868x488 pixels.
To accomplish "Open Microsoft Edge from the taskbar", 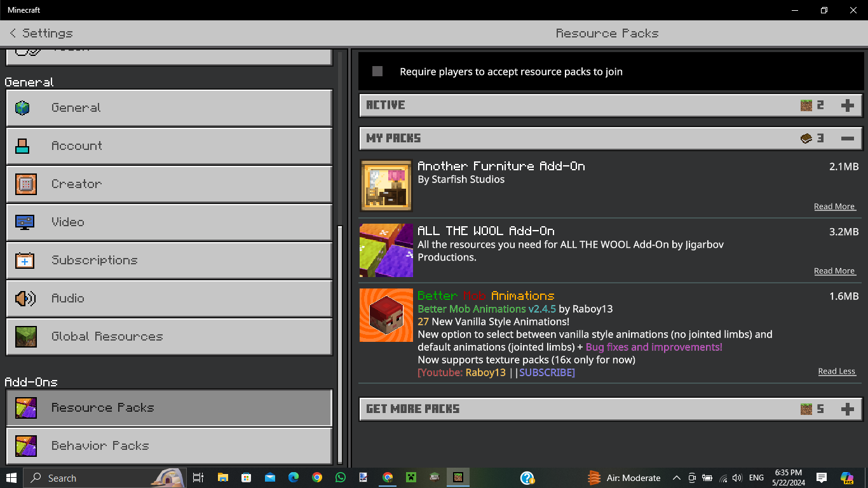I will (293, 478).
